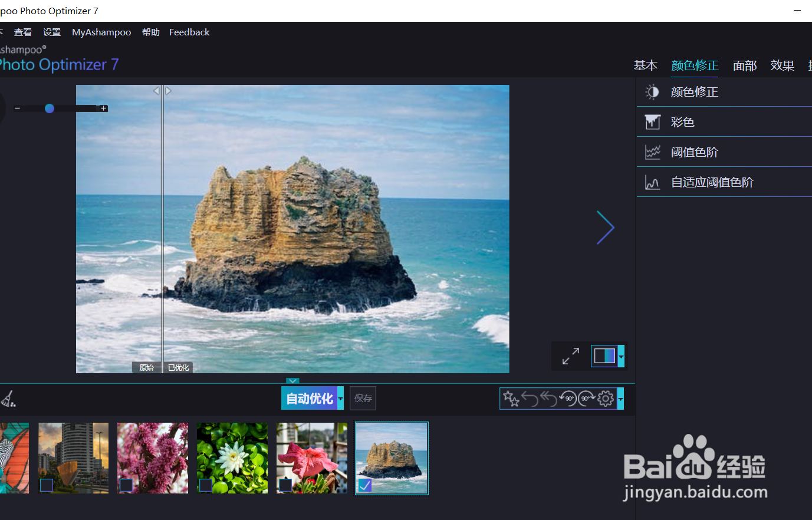812x520 pixels.
Task: Click the split-view divider left arrow
Action: point(157,91)
